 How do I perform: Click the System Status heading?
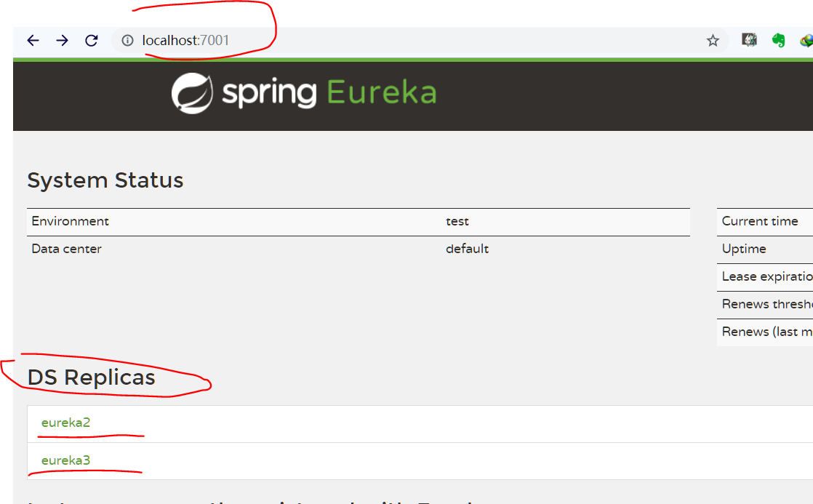click(105, 180)
